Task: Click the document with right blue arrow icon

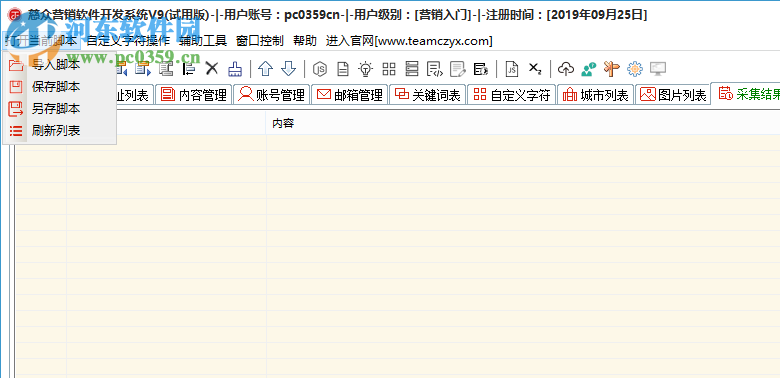Action: pos(143,69)
